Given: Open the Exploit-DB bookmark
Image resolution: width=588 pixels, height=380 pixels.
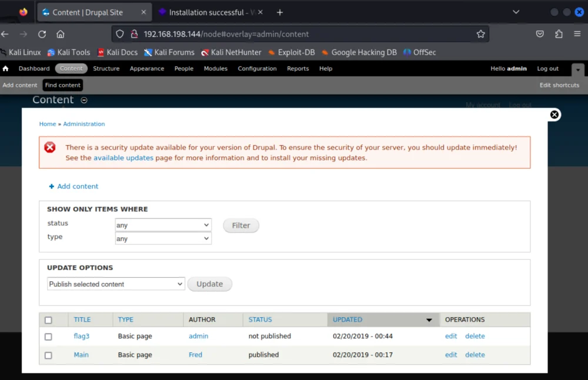Looking at the screenshot, I should (292, 52).
